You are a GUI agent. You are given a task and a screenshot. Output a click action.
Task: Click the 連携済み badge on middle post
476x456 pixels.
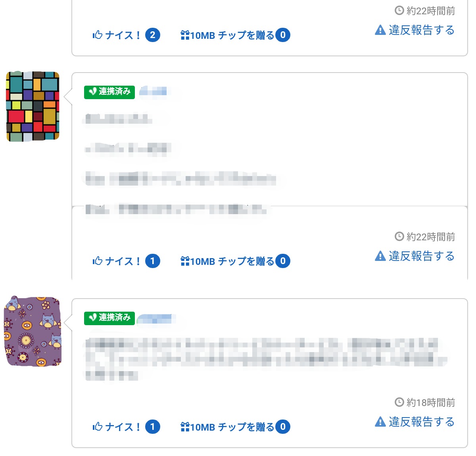pos(109,92)
